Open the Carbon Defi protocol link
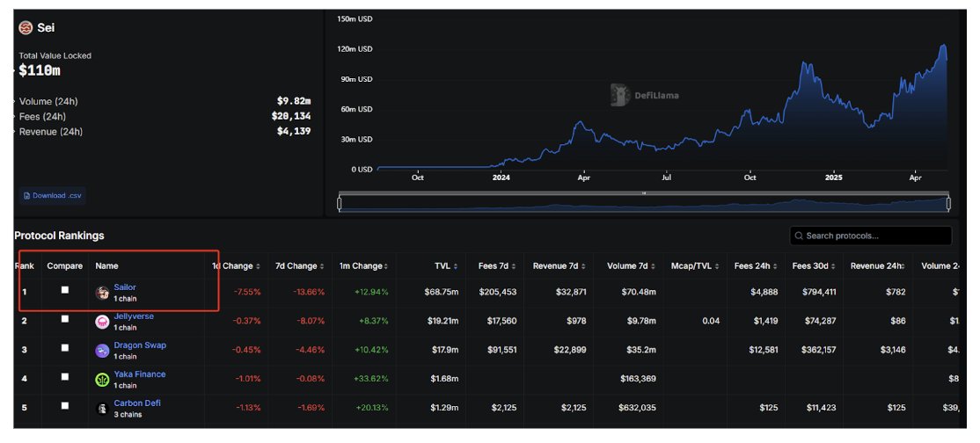Viewport: 980px width, 443px height. coord(137,403)
